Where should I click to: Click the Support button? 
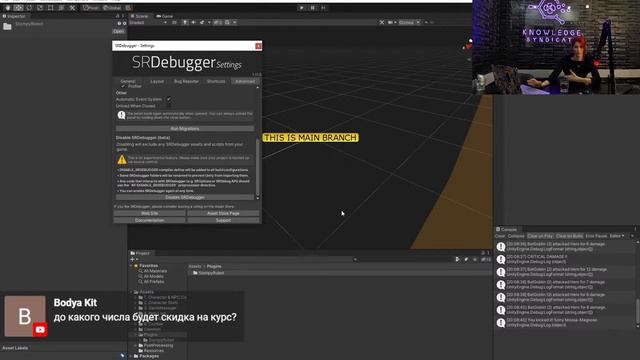point(223,220)
